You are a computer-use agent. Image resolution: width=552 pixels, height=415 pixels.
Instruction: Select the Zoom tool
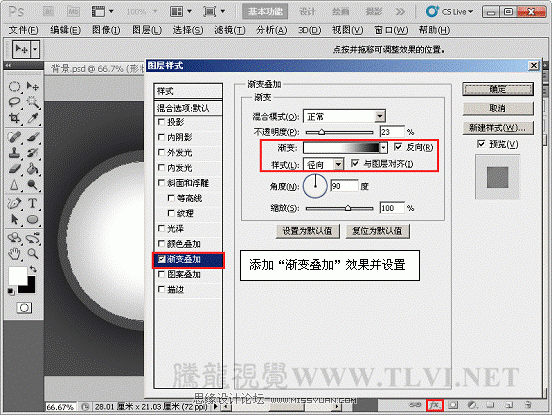click(x=33, y=253)
